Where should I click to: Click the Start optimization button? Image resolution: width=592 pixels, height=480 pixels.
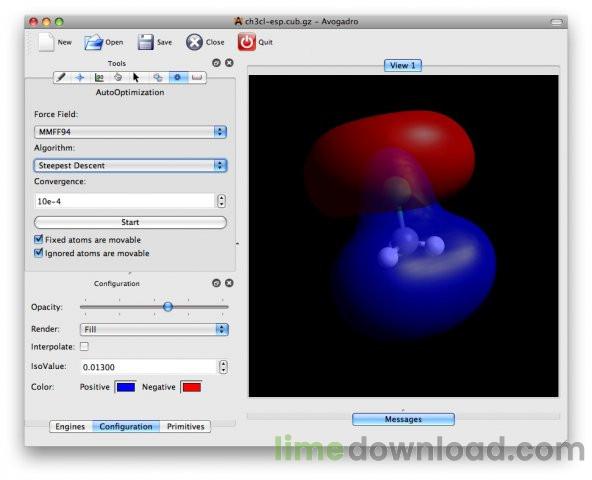130,222
